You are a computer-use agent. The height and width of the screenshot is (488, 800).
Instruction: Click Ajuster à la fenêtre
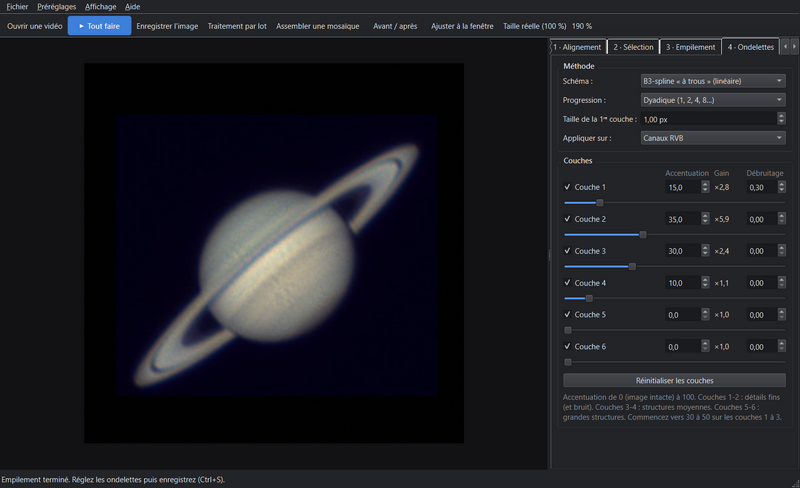click(x=462, y=26)
